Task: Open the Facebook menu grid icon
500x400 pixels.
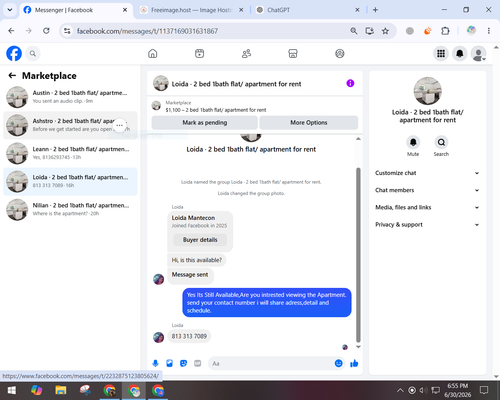Action: click(441, 53)
